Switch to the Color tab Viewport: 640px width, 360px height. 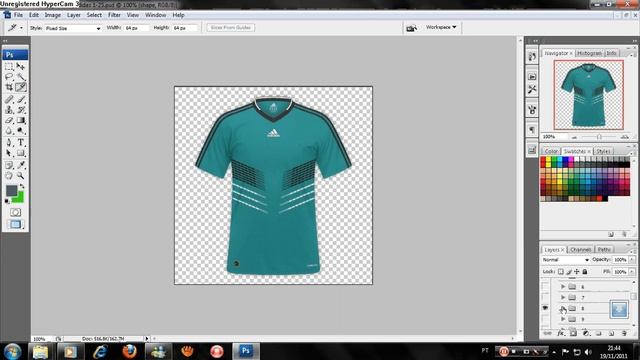tap(551, 151)
